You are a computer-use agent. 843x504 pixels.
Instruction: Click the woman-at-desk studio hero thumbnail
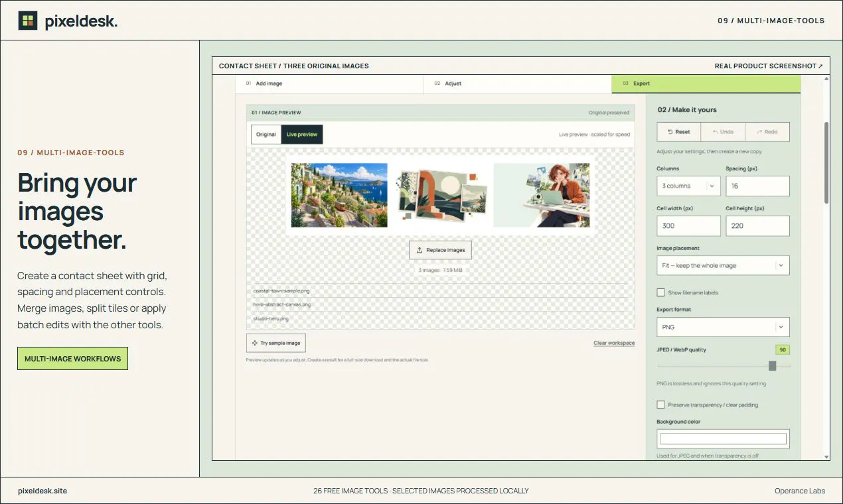point(542,195)
